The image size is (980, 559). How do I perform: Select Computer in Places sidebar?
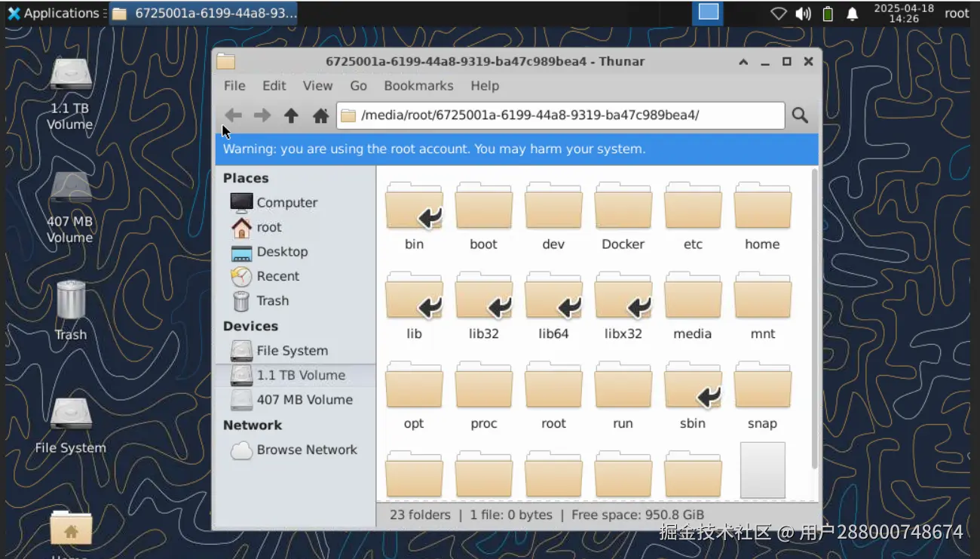(x=296, y=202)
